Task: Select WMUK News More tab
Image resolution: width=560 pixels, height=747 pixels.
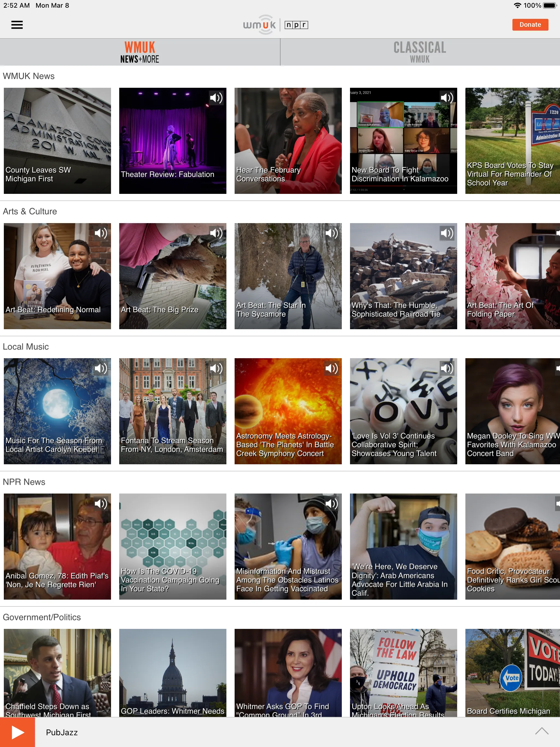Action: (x=140, y=52)
